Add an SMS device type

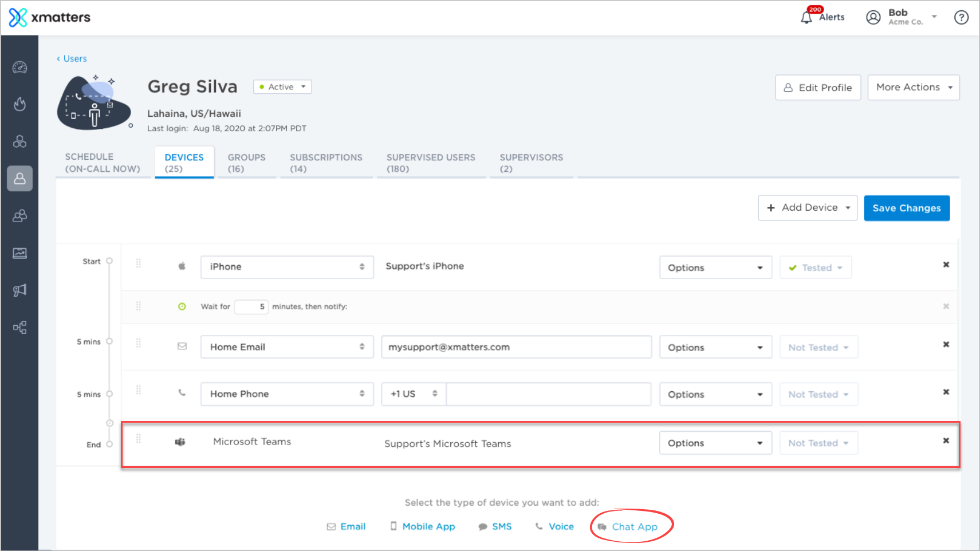(x=495, y=526)
